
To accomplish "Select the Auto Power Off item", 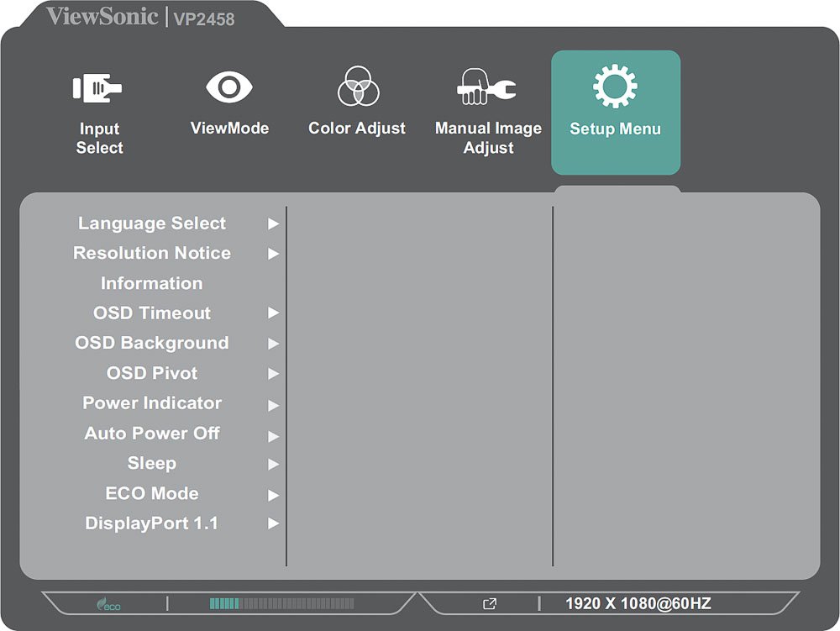I will point(152,434).
